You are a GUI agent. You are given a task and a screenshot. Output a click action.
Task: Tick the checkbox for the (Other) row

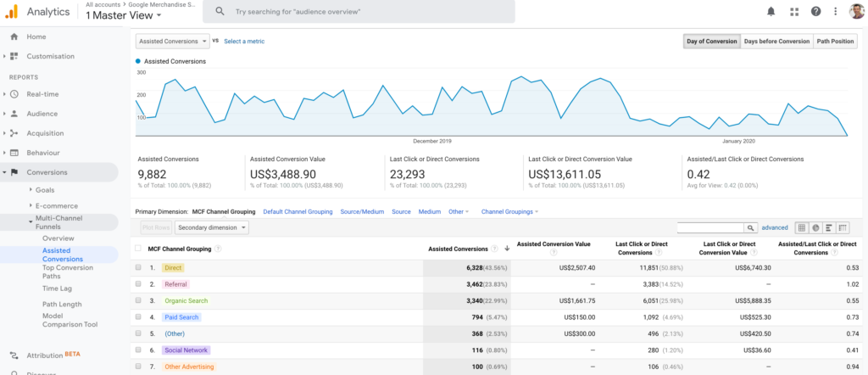138,334
